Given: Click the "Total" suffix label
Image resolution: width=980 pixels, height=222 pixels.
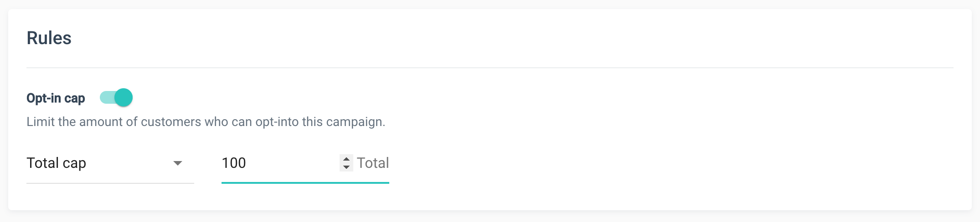Looking at the screenshot, I should click(x=373, y=163).
